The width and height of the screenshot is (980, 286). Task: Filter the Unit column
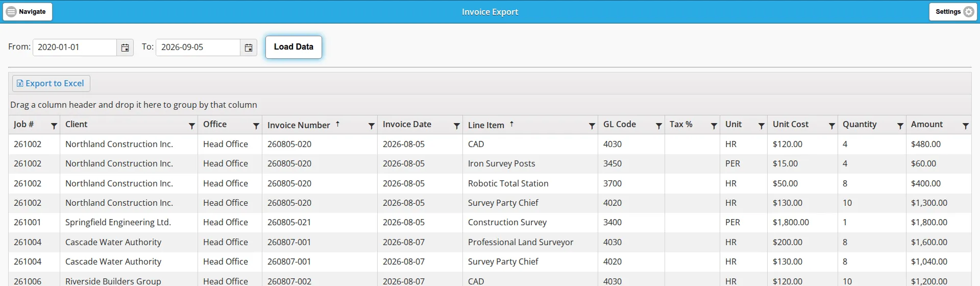coord(762,126)
